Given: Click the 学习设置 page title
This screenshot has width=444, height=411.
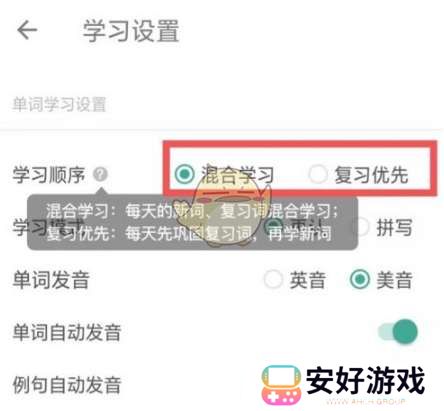Looking at the screenshot, I should [131, 31].
